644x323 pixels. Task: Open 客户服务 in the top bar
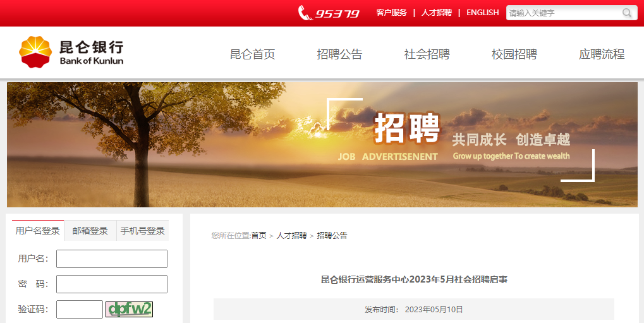pos(391,13)
